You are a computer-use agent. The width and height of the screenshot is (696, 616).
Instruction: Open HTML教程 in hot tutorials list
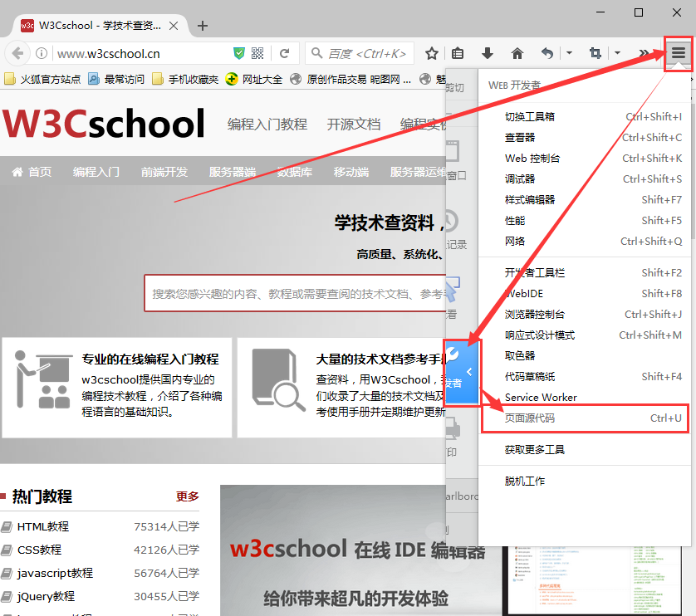(43, 527)
